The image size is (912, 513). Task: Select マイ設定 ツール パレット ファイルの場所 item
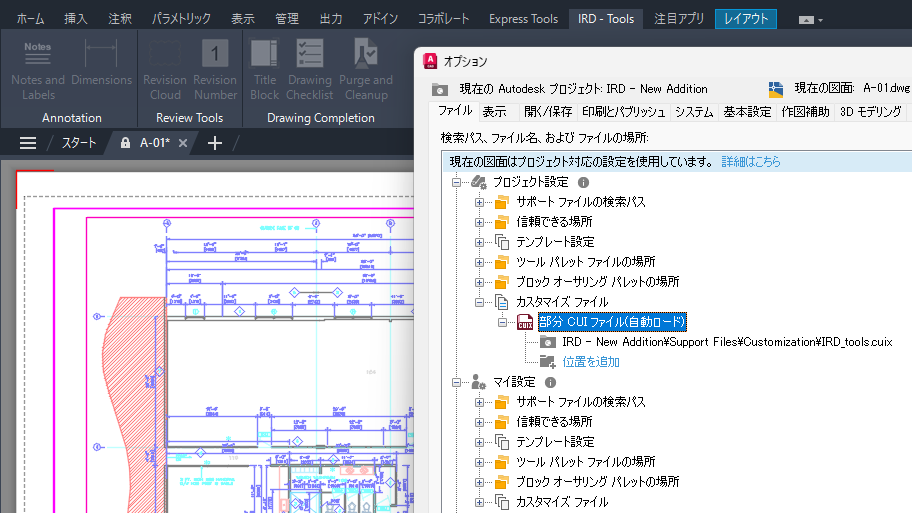coord(586,462)
